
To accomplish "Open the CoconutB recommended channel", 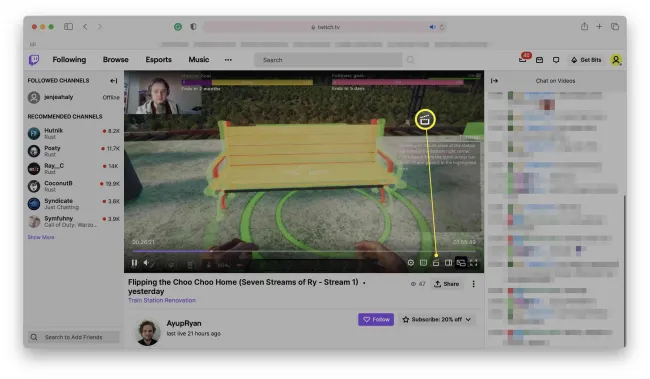I will point(73,186).
